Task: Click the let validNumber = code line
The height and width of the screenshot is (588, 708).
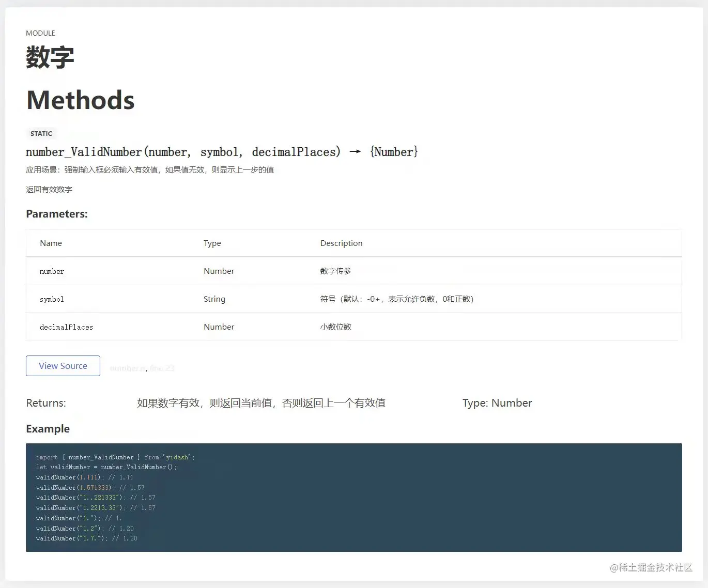Action: (106, 467)
